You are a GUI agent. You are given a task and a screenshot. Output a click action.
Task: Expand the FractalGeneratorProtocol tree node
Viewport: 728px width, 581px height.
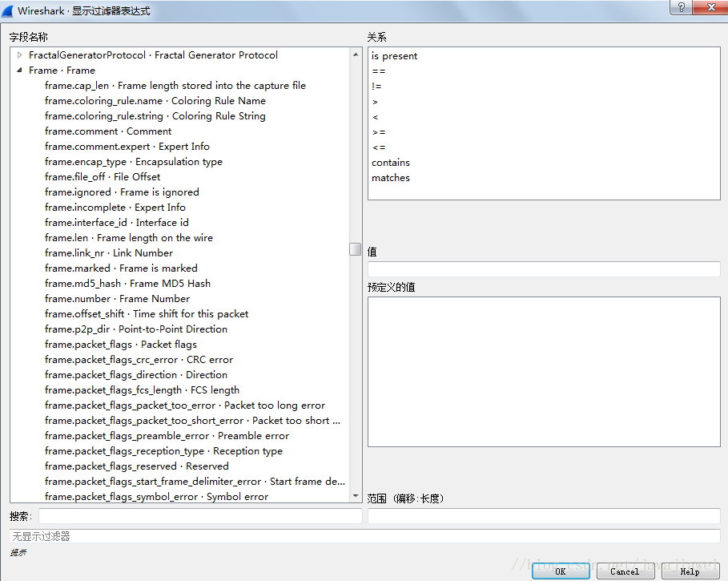(x=19, y=54)
